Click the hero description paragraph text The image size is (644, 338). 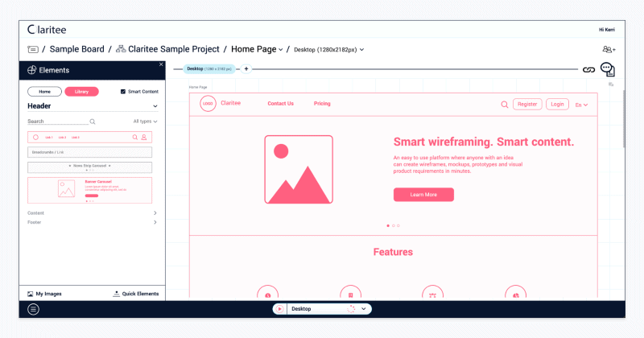[458, 164]
